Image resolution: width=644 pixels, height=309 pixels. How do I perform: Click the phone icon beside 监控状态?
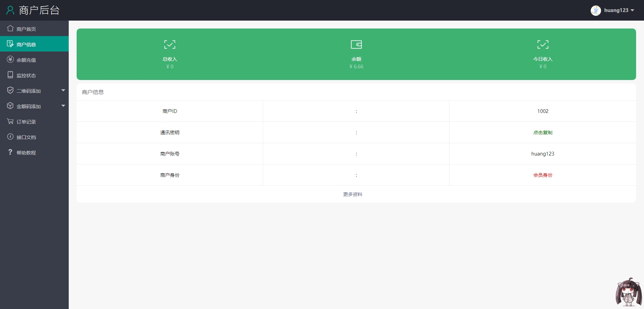click(10, 75)
